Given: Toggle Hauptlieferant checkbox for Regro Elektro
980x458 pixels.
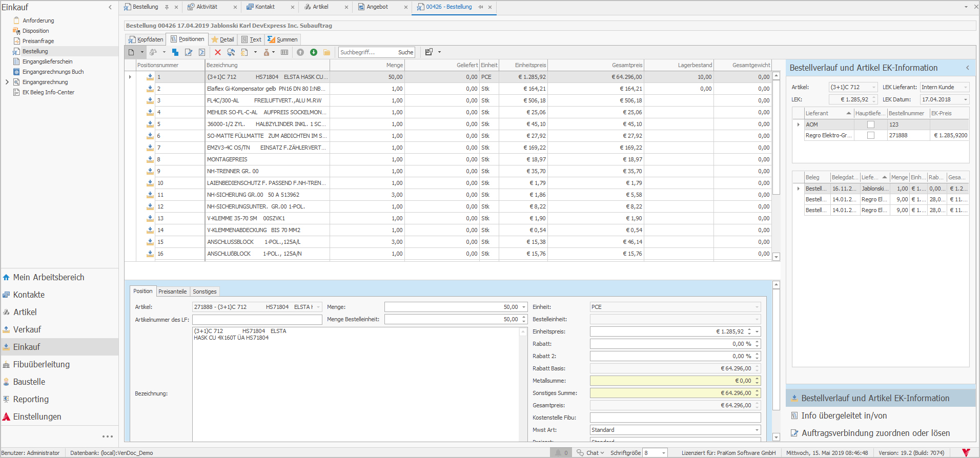Looking at the screenshot, I should pyautogui.click(x=870, y=135).
